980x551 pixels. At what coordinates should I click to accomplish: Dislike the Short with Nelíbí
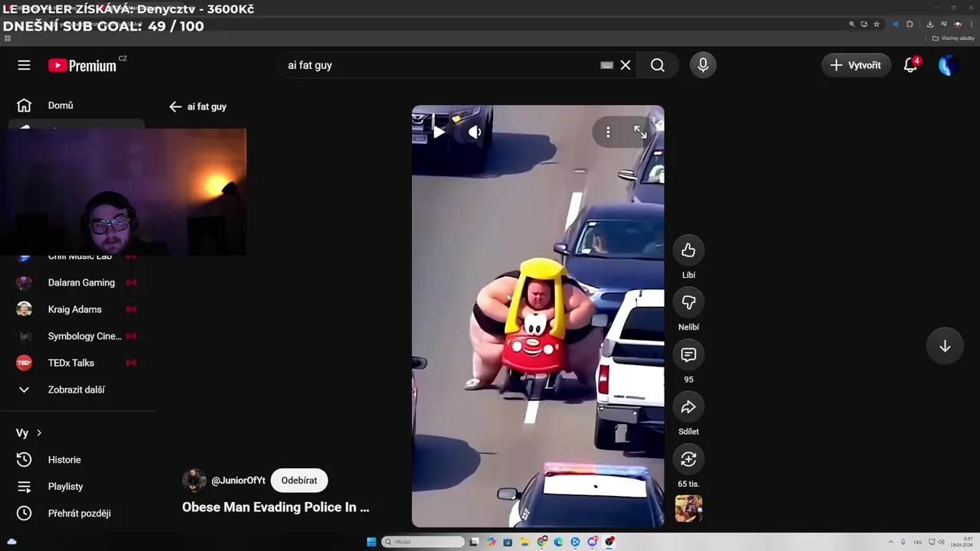point(688,302)
